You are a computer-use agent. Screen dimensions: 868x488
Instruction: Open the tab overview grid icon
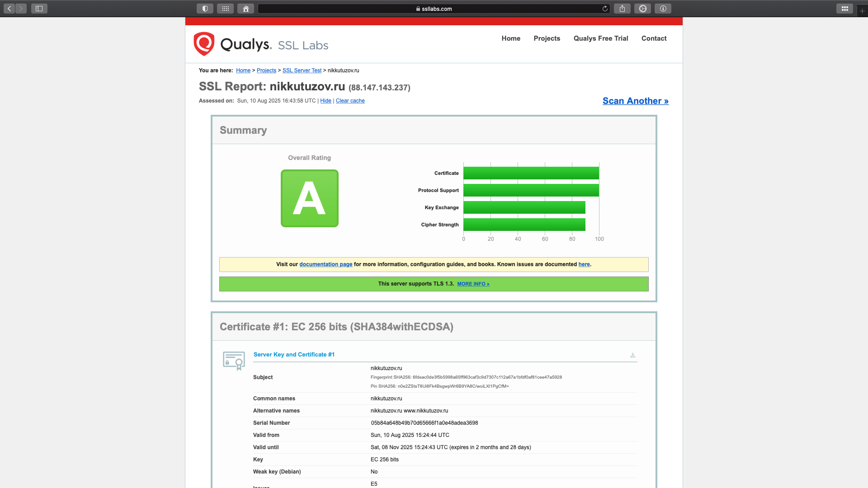pos(844,9)
